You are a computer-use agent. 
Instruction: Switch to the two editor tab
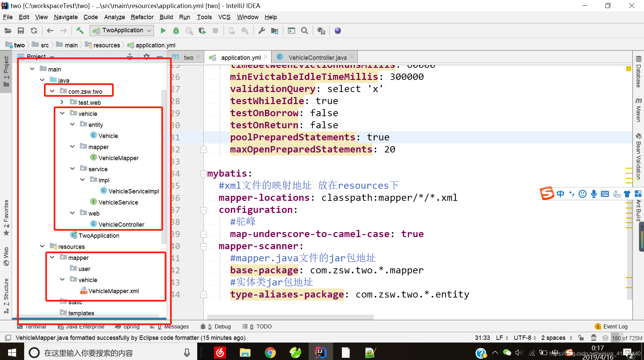185,57
